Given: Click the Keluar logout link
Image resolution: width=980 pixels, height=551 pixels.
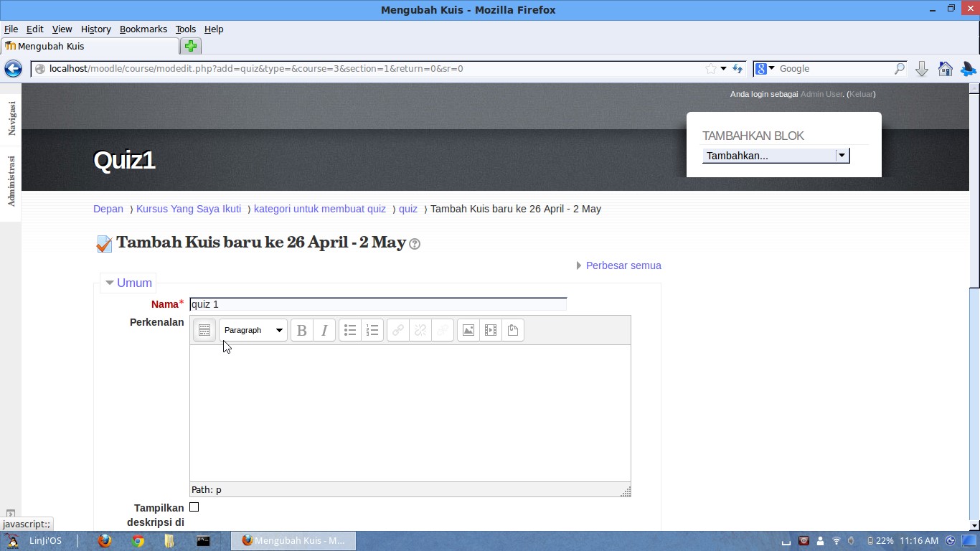Looking at the screenshot, I should point(861,94).
